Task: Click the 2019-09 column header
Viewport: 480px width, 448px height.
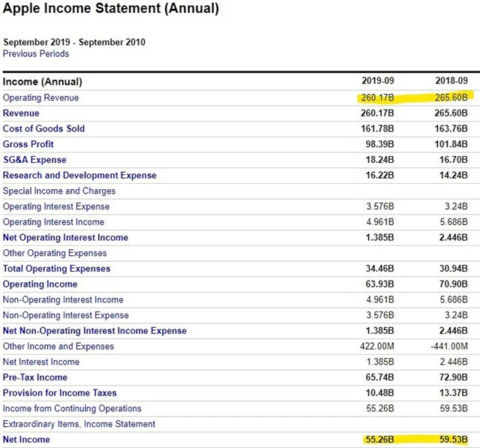Action: [378, 81]
